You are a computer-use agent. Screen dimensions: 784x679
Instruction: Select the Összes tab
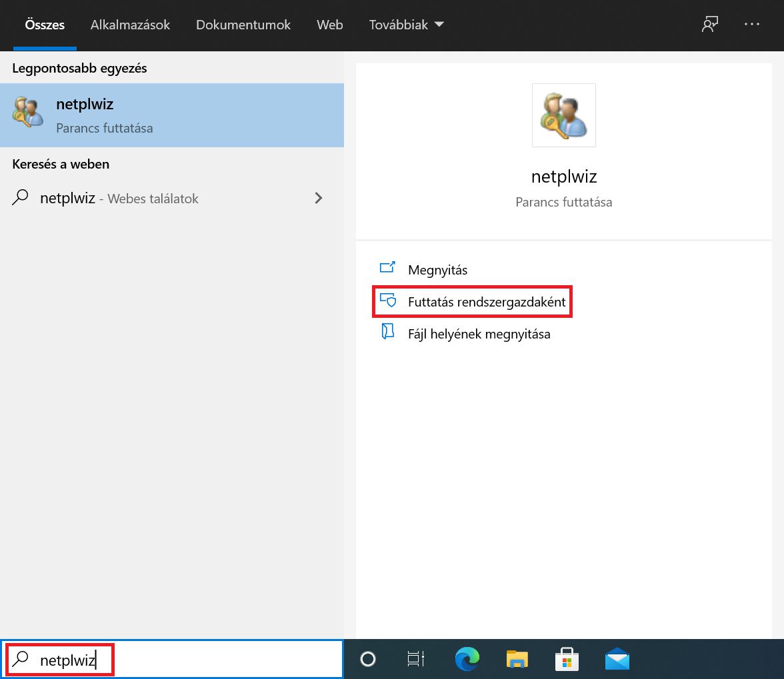pyautogui.click(x=45, y=25)
